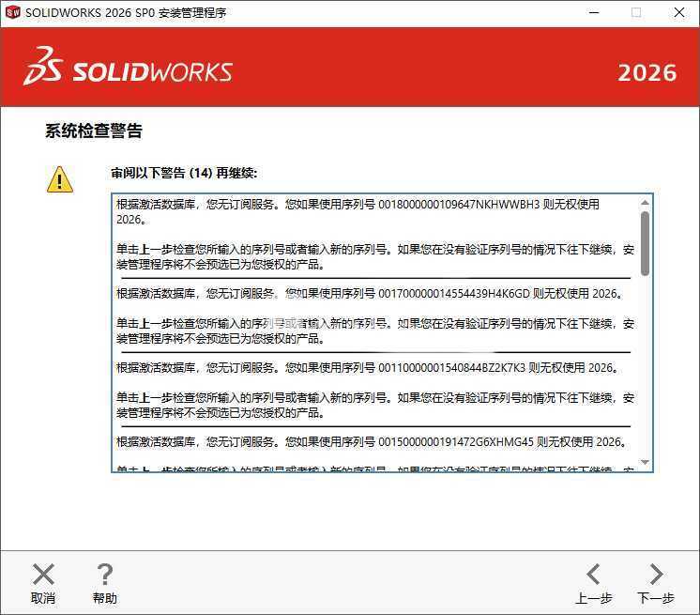Click the empty scrollbar track below the thumb

(645, 376)
